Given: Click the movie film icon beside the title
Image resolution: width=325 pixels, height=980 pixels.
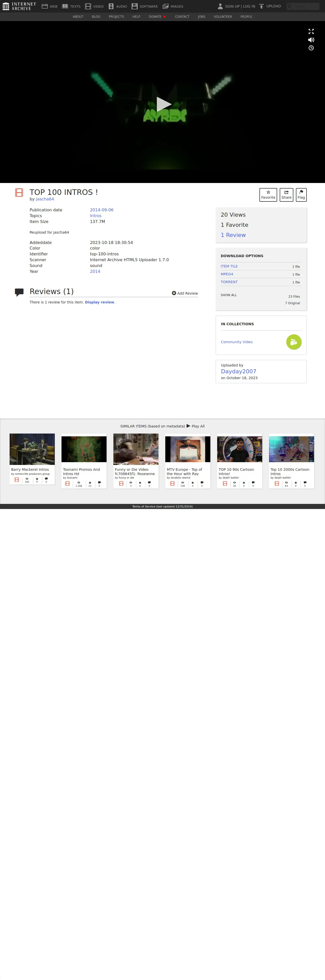Looking at the screenshot, I should (x=19, y=193).
